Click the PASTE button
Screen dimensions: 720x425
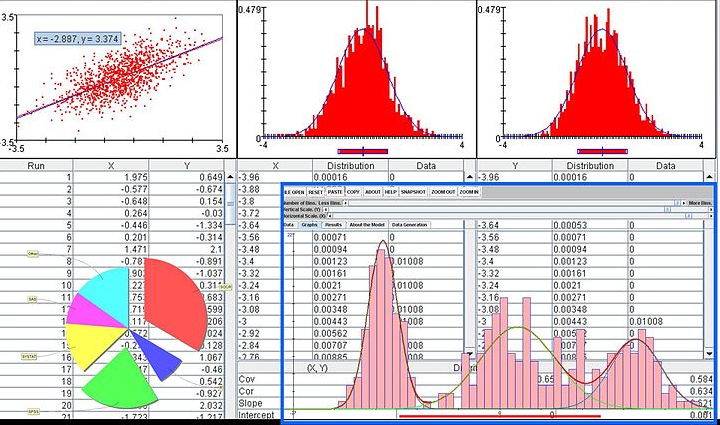coord(335,192)
